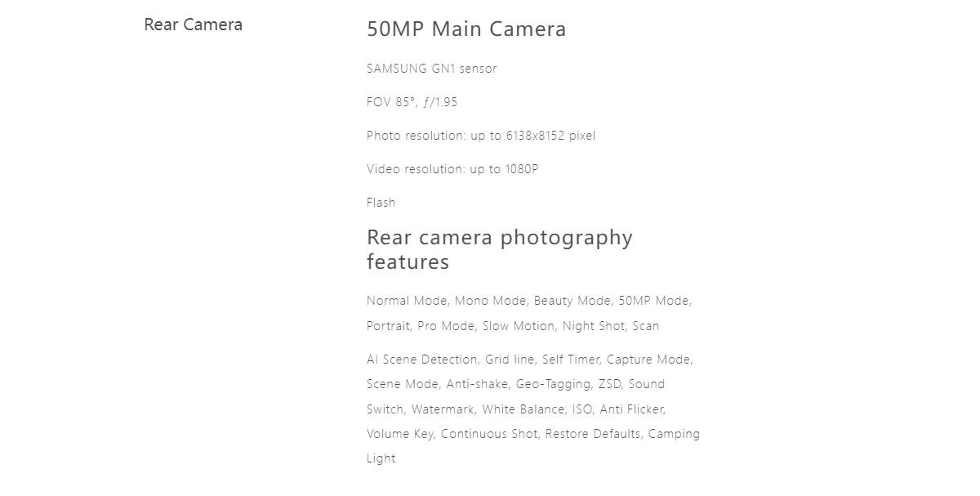Click the FOV 85°, ƒ/1.95 line
Screen dimensions: 980x496
tap(412, 102)
